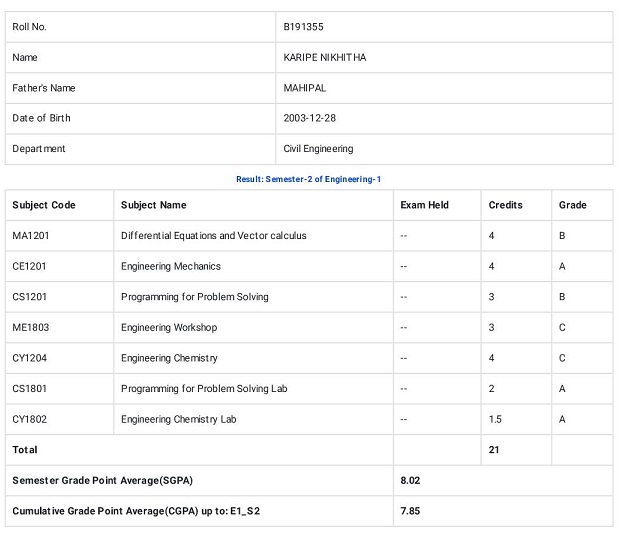Image resolution: width=625 pixels, height=536 pixels.
Task: Click the Civil Engineering department value
Action: click(x=318, y=149)
